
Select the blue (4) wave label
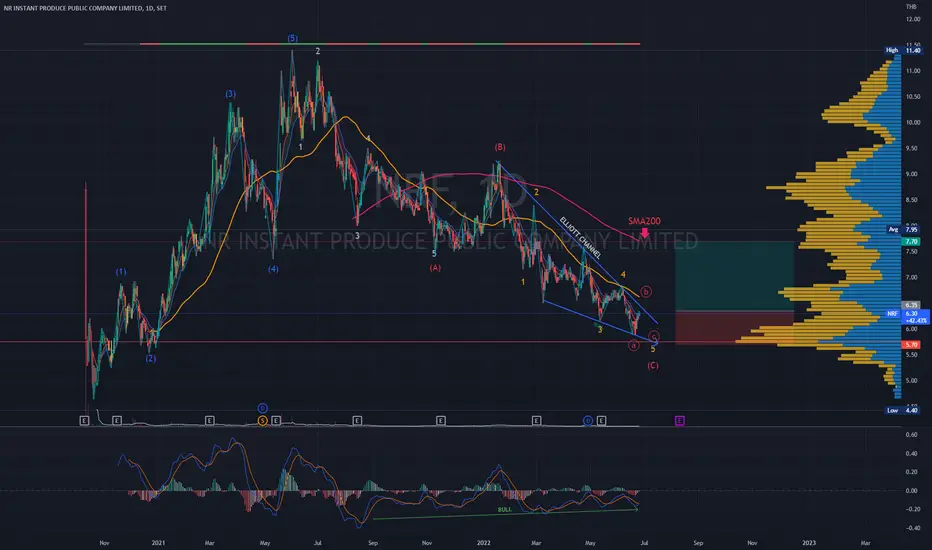tap(273, 269)
